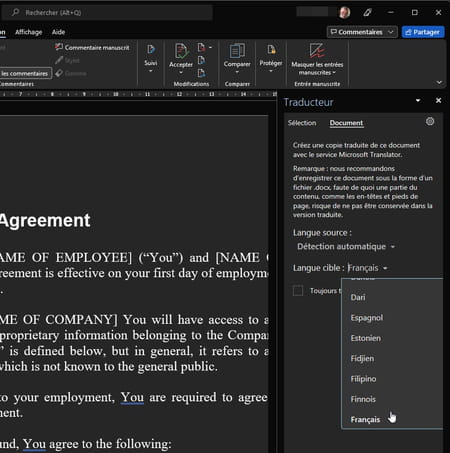The image size is (450, 453).
Task: Click the Commentaire manuscrit icon
Action: pyautogui.click(x=59, y=47)
